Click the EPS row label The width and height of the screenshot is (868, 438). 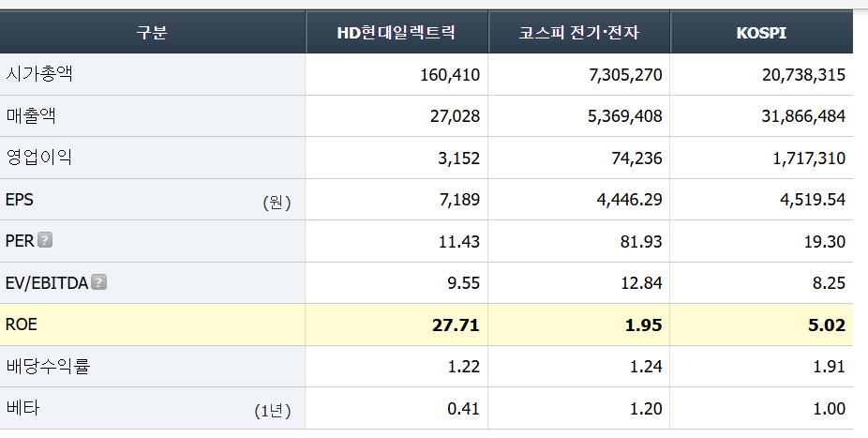20,200
